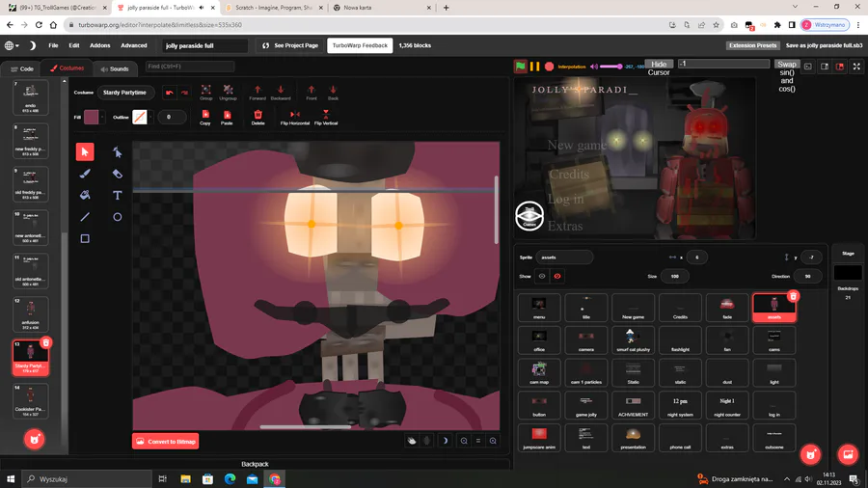Image resolution: width=868 pixels, height=488 pixels.
Task: Move selection Backward one layer
Action: 281,93
